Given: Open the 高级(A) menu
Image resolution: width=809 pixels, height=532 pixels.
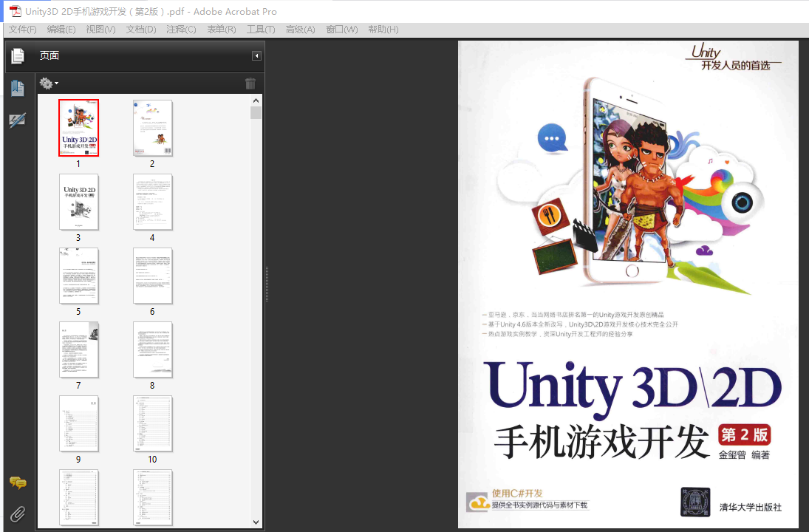Looking at the screenshot, I should pos(300,30).
